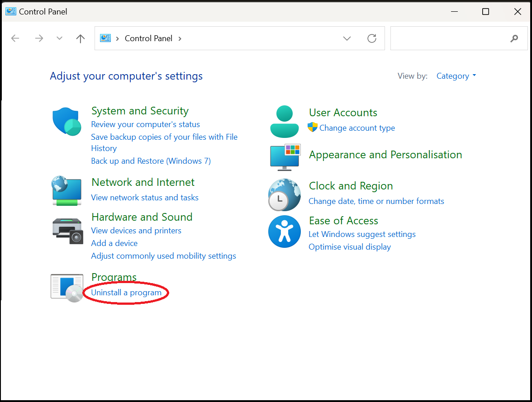Open Back up and Restore (Windows 7)
This screenshot has height=402, width=532.
coord(151,161)
